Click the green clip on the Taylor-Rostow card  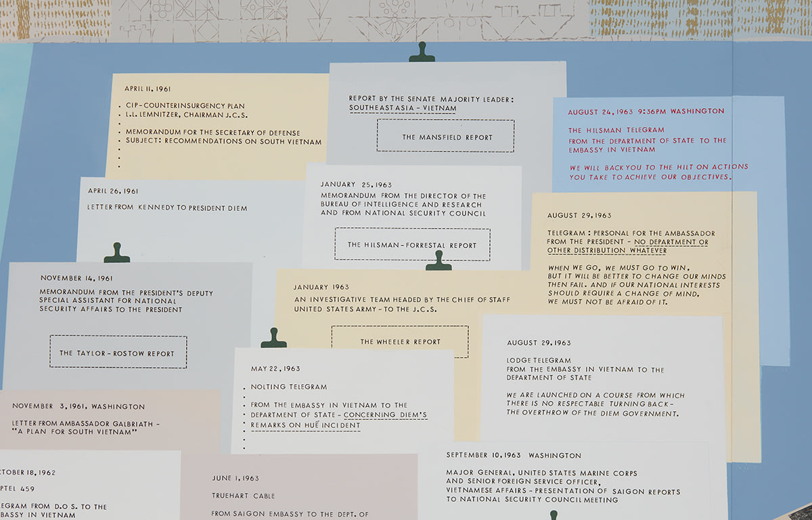[x=116, y=253]
